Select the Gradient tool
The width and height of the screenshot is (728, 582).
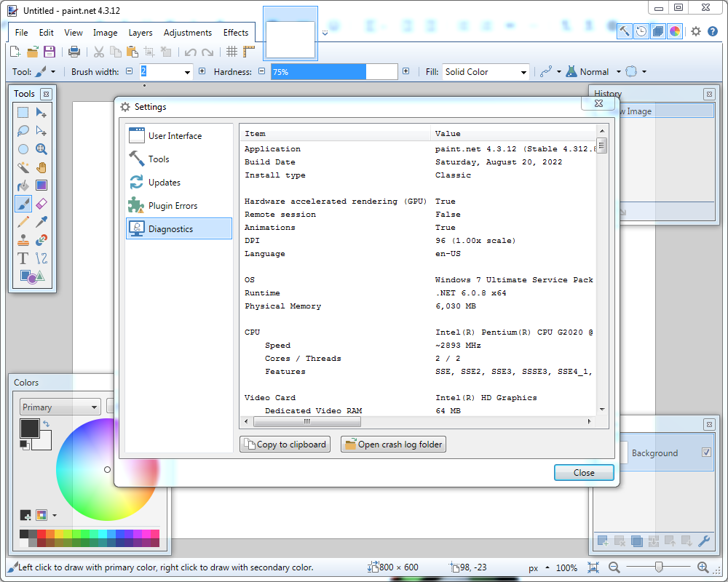click(41, 186)
